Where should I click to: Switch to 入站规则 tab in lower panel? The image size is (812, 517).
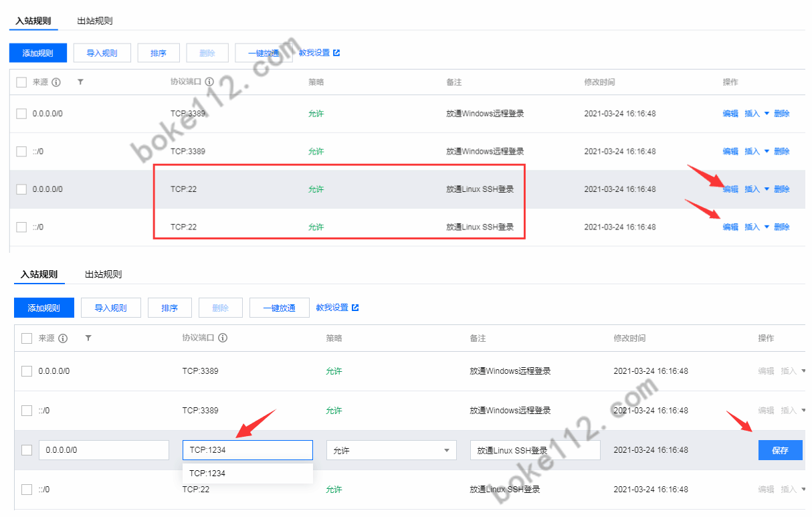click(x=39, y=274)
